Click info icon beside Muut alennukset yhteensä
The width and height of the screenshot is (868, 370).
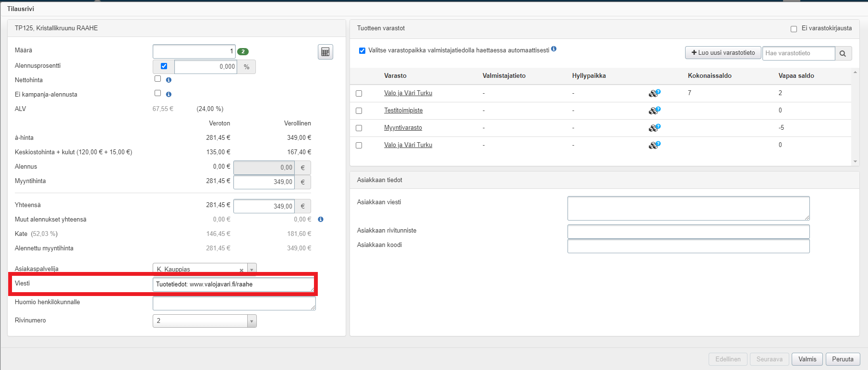[321, 220]
